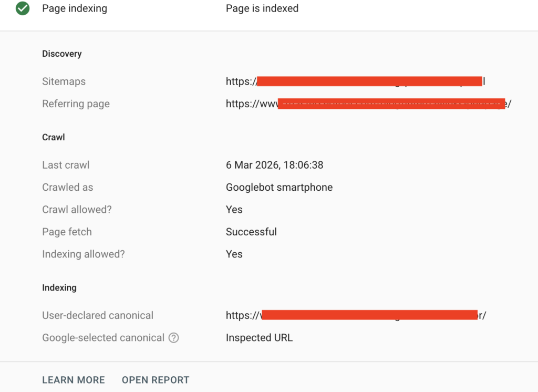
Task: Select the Page is indexed status text
Action: (x=262, y=8)
